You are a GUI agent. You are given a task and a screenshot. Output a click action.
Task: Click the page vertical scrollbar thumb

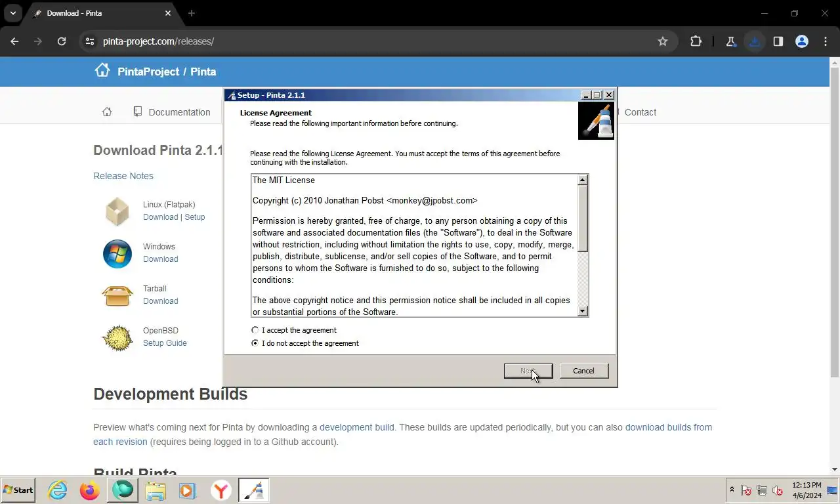click(835, 222)
